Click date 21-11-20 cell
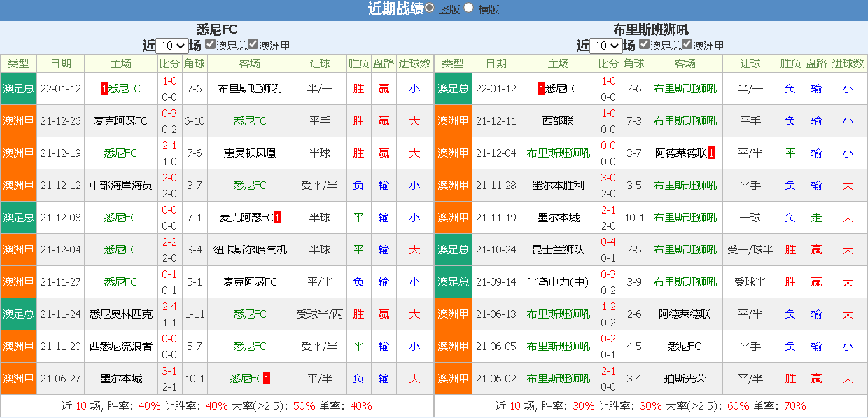868x418 pixels. coord(61,347)
